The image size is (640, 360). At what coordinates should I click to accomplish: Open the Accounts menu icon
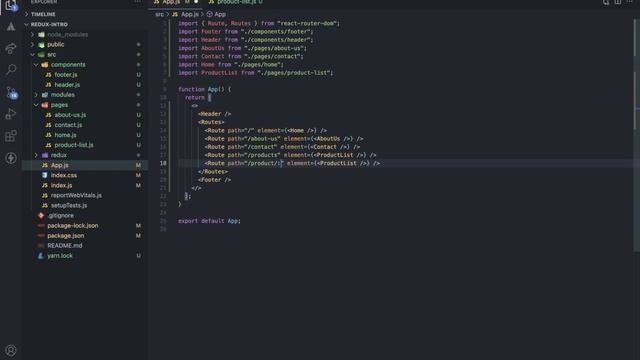pyautogui.click(x=11, y=350)
